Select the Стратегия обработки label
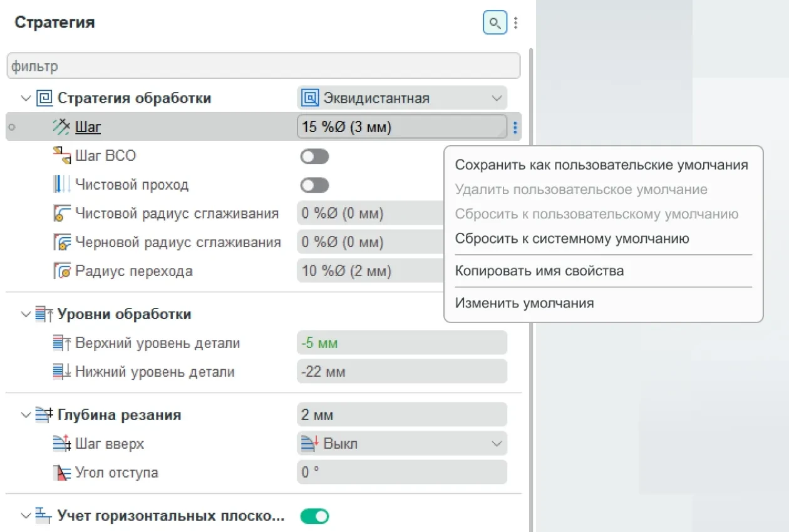This screenshot has height=532, width=789. point(134,98)
